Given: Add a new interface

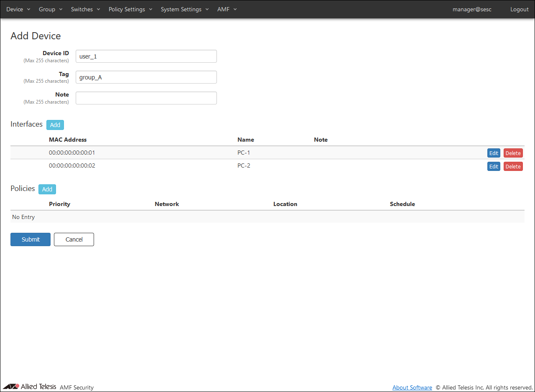Looking at the screenshot, I should pyautogui.click(x=55, y=125).
